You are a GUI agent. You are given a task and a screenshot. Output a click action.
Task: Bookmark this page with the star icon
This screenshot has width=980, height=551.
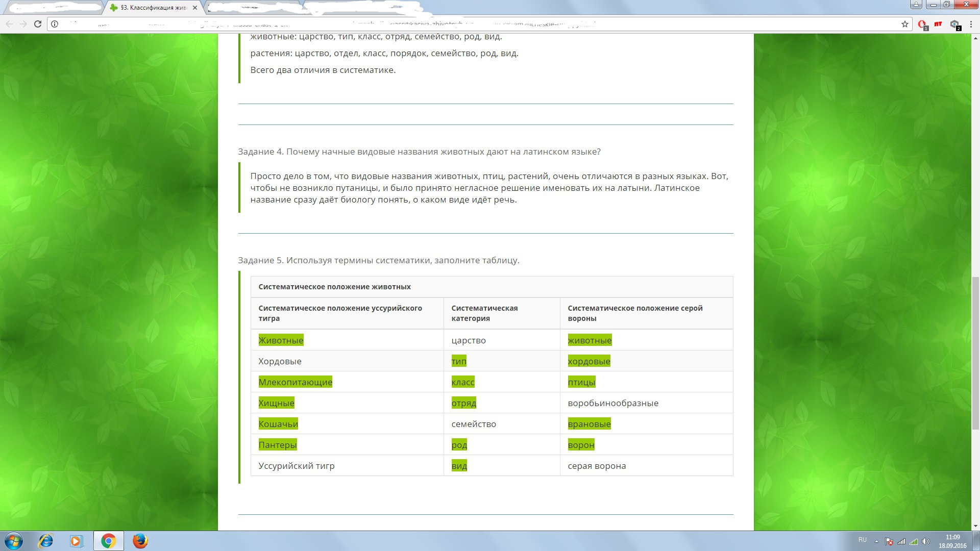tap(905, 24)
